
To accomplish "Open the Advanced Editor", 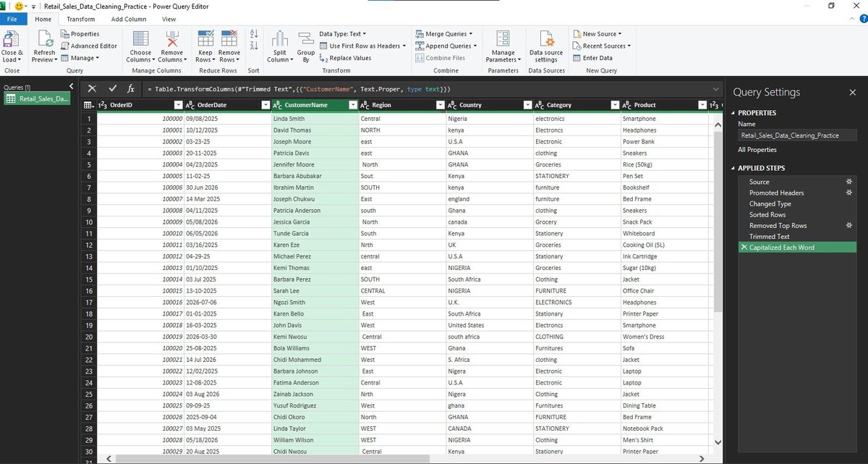I will click(x=88, y=46).
